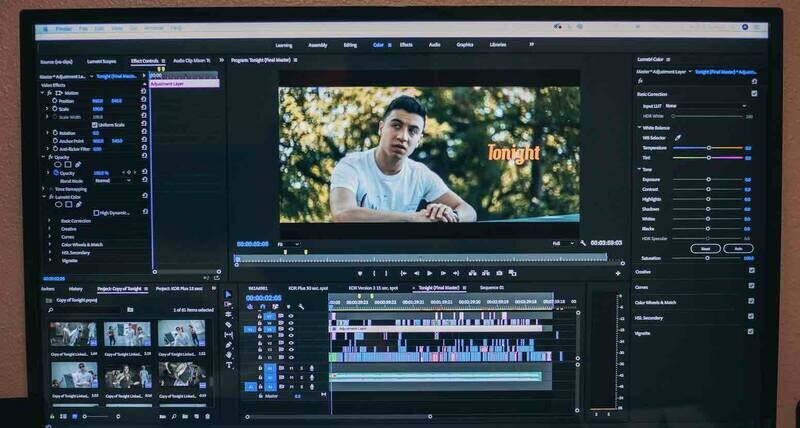
Task: Adjust Temperature slider in Lumetri Color
Action: click(708, 147)
